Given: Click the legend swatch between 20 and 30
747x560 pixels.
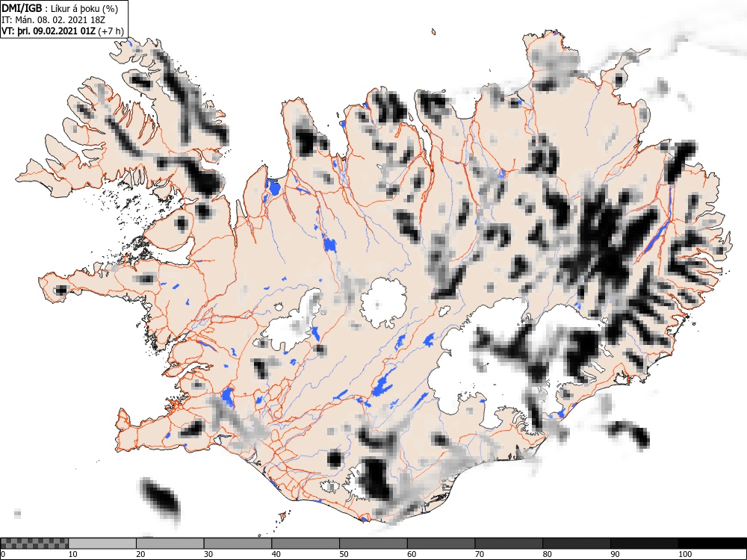Looking at the screenshot, I should click(170, 544).
